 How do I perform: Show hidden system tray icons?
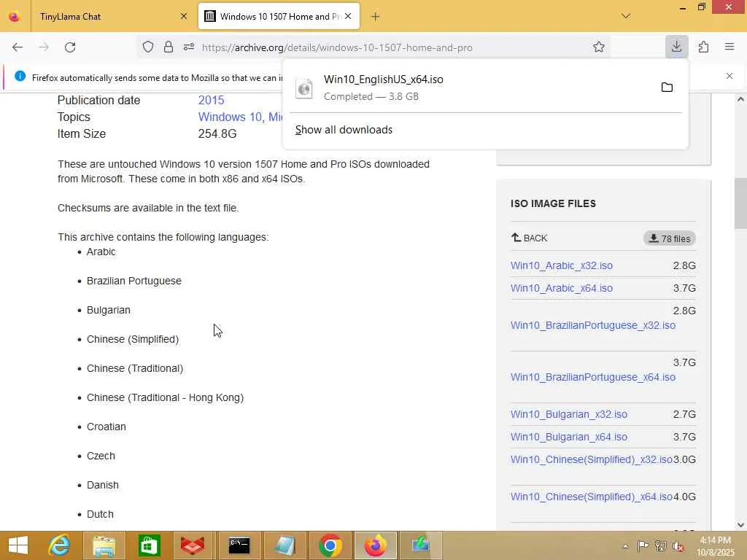click(x=625, y=546)
